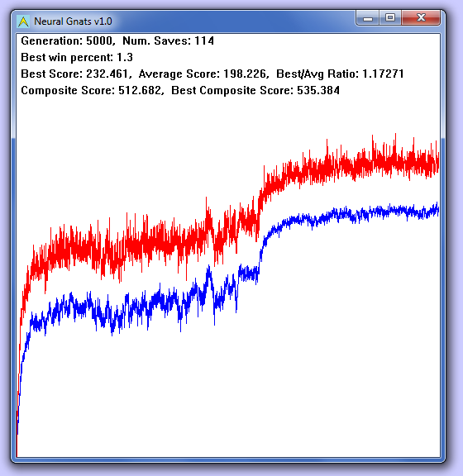The width and height of the screenshot is (463, 476).
Task: Minimize the Neural Gnats window
Action: [368, 18]
